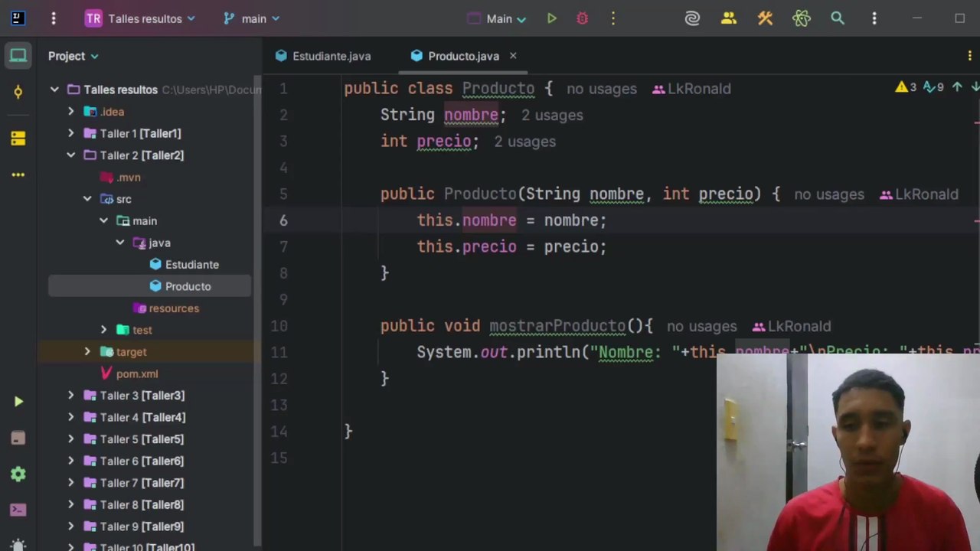Image resolution: width=980 pixels, height=551 pixels.
Task: Open the Main run configuration dropdown
Action: tap(497, 18)
